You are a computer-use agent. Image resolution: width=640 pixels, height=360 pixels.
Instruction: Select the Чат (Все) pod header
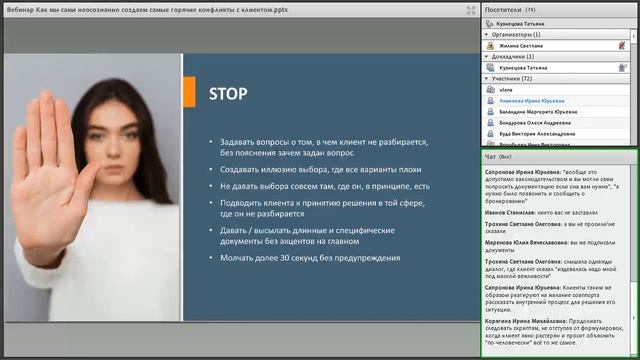pos(558,157)
